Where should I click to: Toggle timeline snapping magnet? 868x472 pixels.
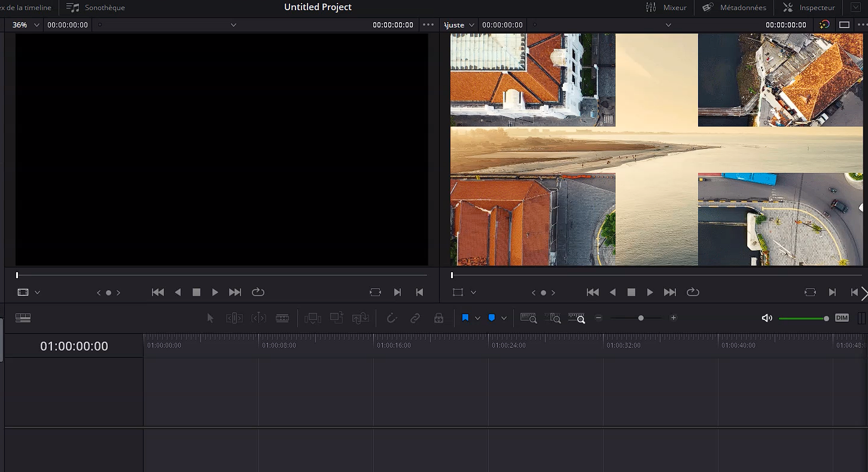click(392, 318)
